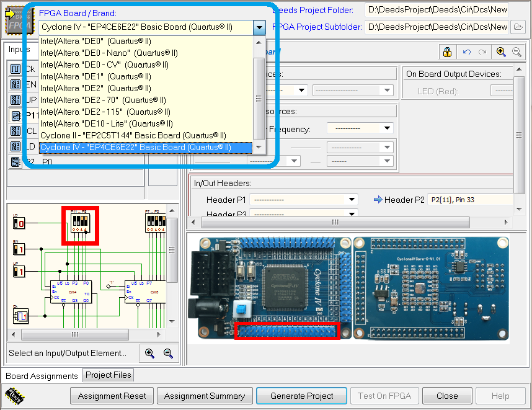Viewport: 532px width, 410px height.
Task: Click Generate Project button
Action: (x=301, y=396)
